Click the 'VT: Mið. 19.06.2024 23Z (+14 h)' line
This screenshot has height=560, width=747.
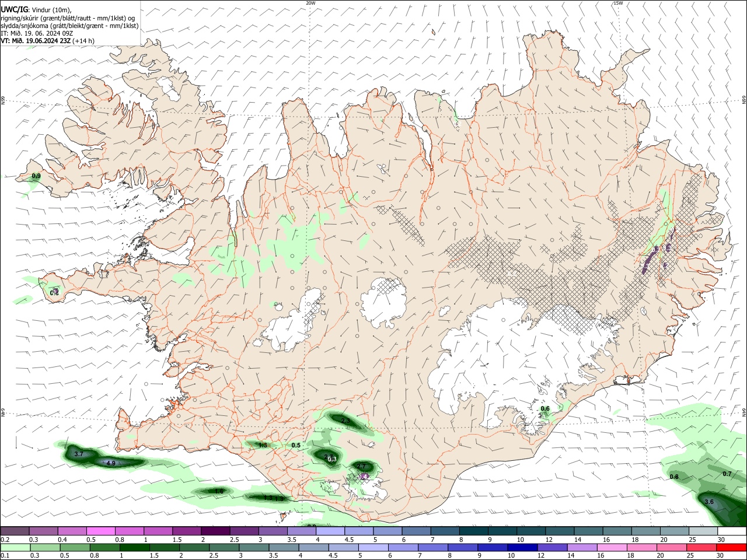pos(47,41)
